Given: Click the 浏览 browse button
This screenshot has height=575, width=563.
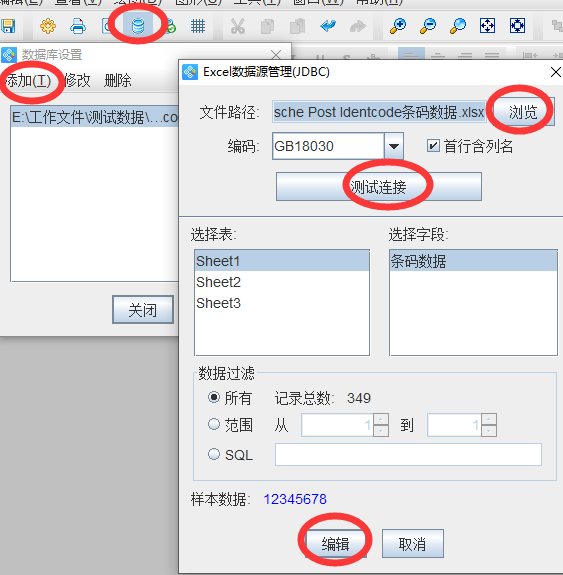Looking at the screenshot, I should [523, 112].
